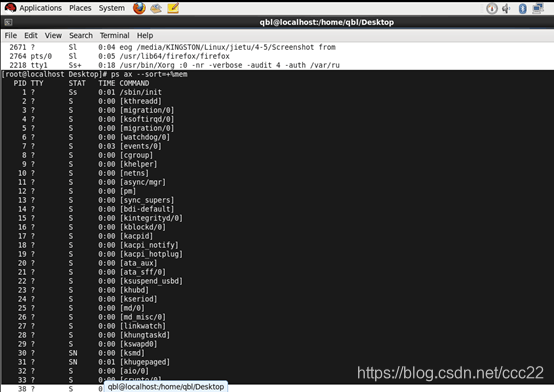Click the '[events/0]' process entry

141,146
